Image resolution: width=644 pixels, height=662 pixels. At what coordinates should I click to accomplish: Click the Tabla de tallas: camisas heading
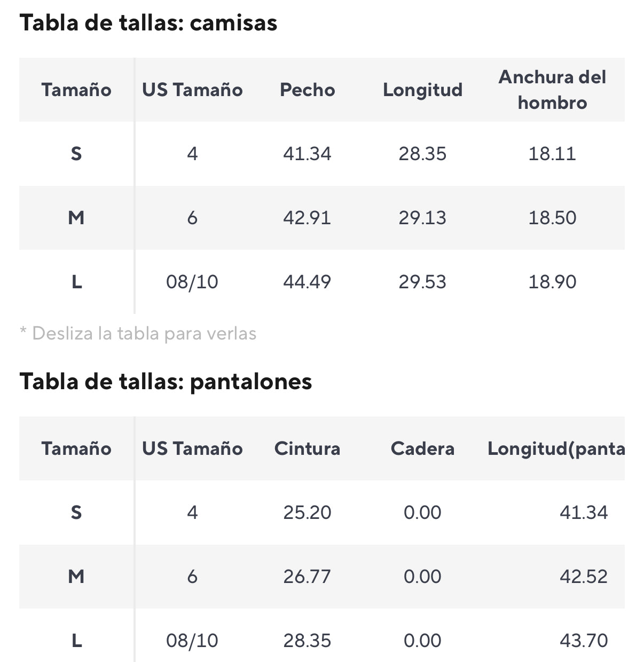(148, 23)
